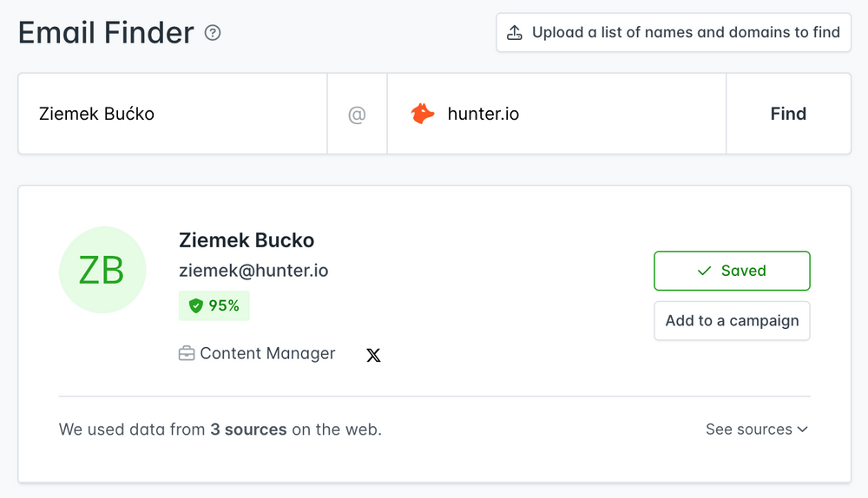The width and height of the screenshot is (868, 498).
Task: Click the ziemek@hunter.io email address
Action: [x=253, y=271]
